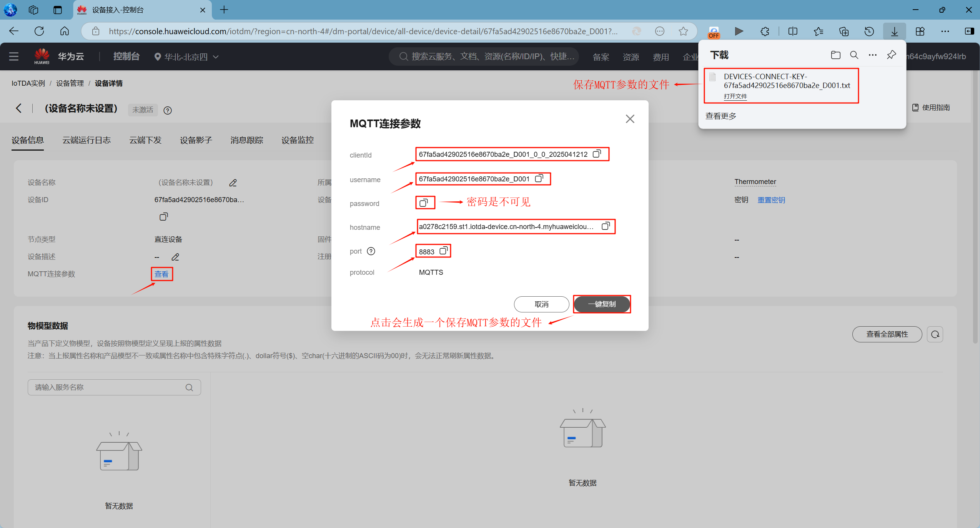Open the 消息跟踪 tab

(x=246, y=140)
